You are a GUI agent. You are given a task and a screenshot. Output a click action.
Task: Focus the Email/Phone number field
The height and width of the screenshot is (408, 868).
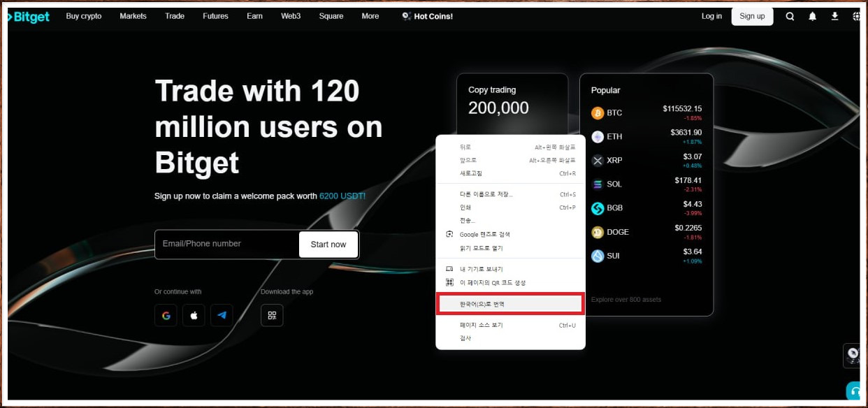(x=227, y=245)
